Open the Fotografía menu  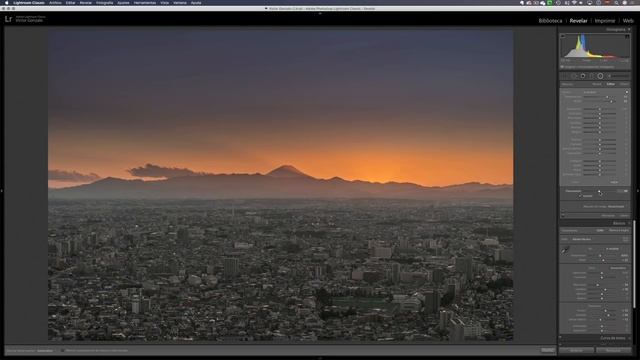[104, 2]
